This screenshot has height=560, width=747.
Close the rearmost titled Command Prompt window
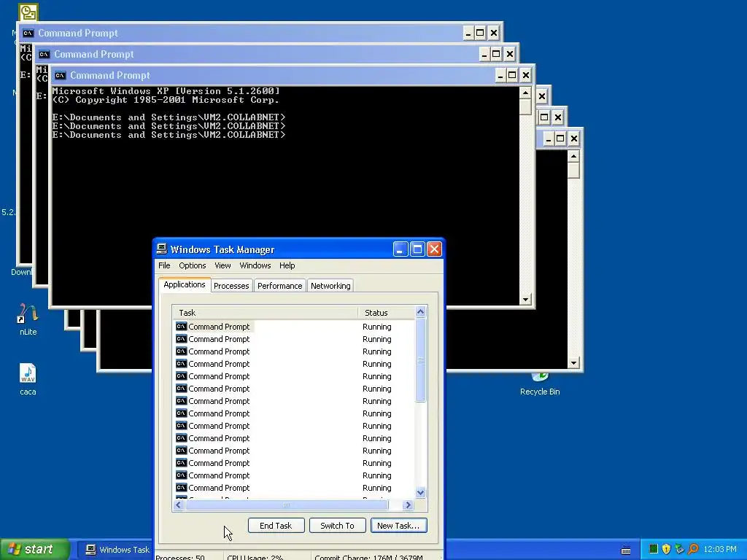point(494,33)
